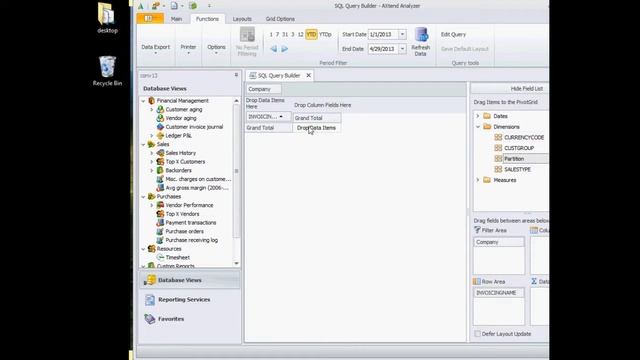The image size is (640, 360).
Task: Switch to the Grid Options tab
Action: [x=280, y=19]
